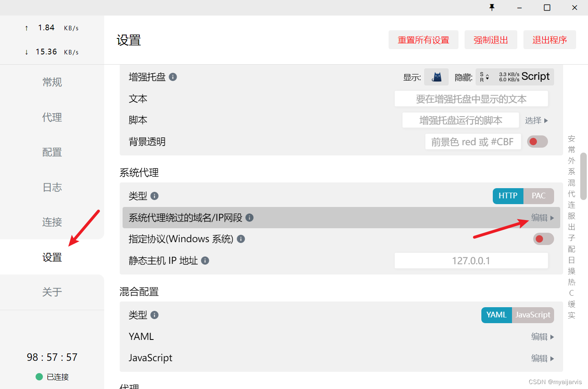Open the 代理 tab in sidebar
The height and width of the screenshot is (389, 588).
(x=52, y=117)
